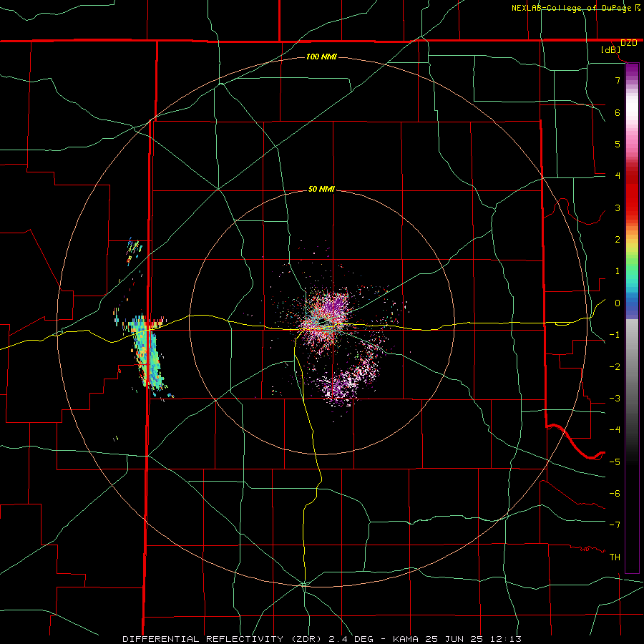Click the -1 dB scale value
Screen dimensions: 644x644
[x=615, y=335]
